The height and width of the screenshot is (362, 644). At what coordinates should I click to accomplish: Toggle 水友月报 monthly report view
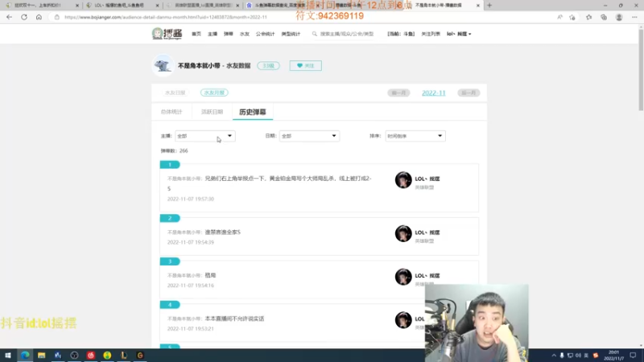[x=214, y=93]
